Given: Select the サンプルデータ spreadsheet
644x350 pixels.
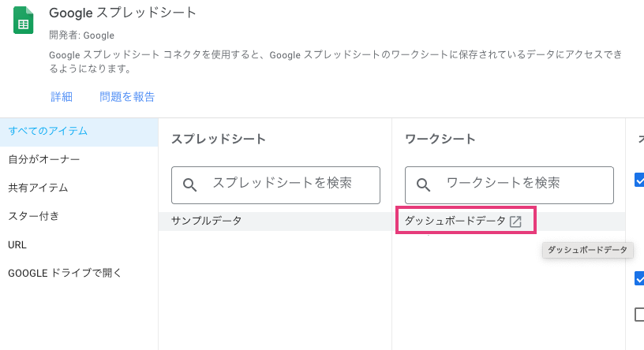Looking at the screenshot, I should (207, 222).
